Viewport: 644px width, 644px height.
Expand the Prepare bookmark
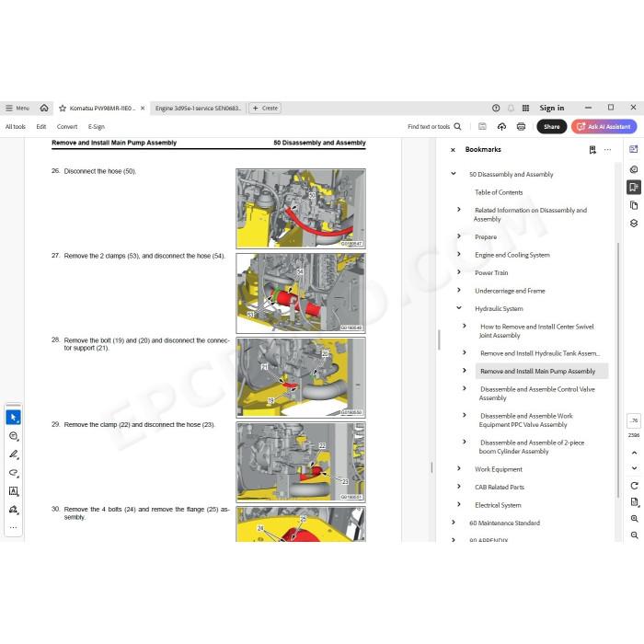tap(459, 236)
